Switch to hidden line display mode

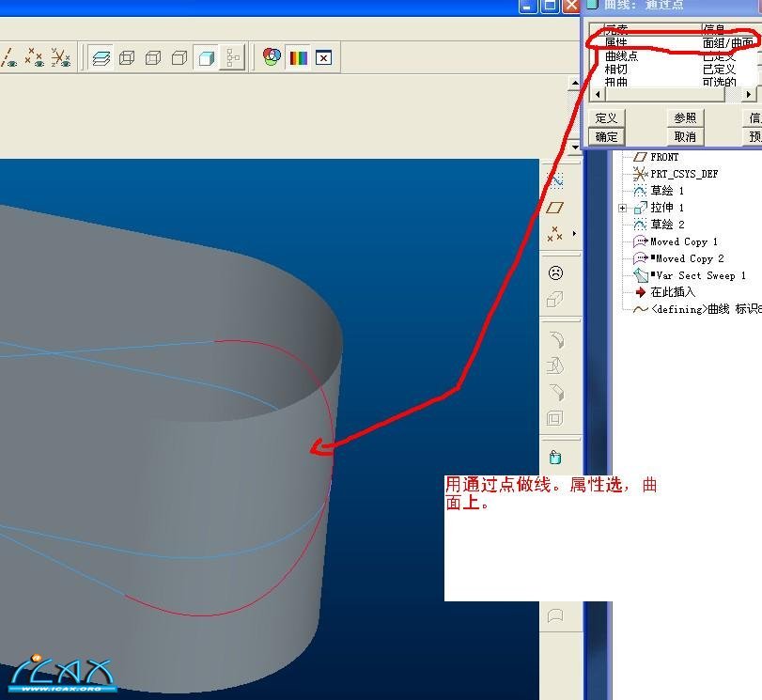[x=153, y=58]
